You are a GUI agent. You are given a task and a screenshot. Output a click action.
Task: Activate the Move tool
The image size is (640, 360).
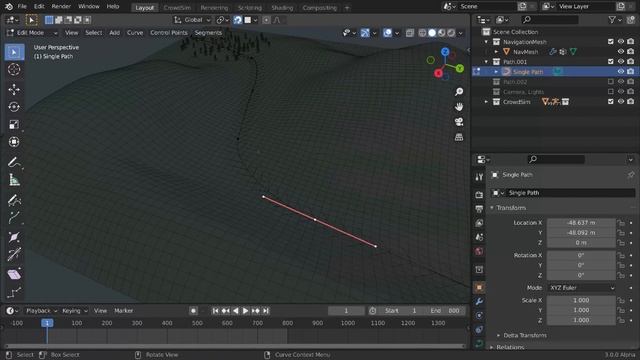click(14, 89)
